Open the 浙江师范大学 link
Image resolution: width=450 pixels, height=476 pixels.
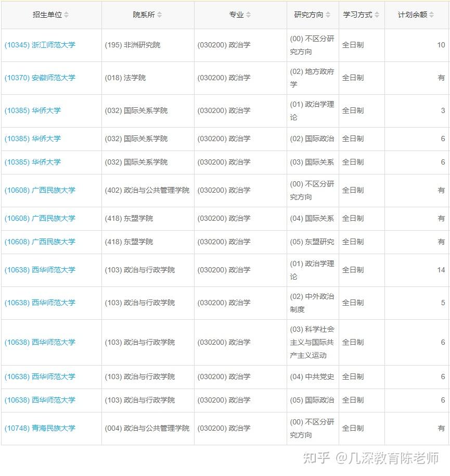(40, 45)
